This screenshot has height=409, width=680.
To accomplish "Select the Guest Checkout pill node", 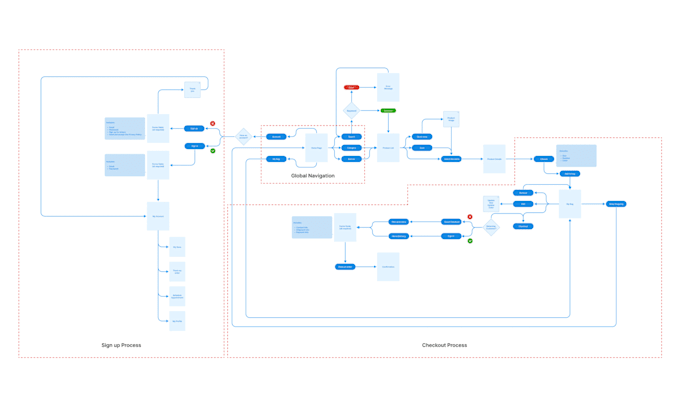I will (451, 222).
